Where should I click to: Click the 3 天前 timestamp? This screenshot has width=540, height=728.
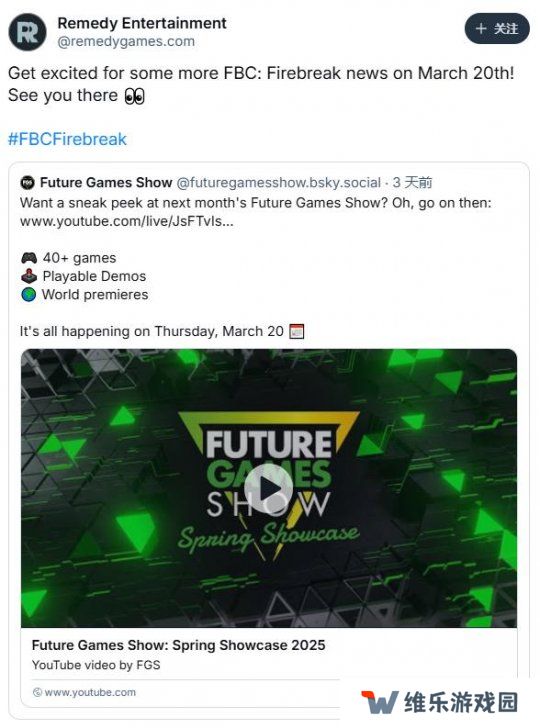tap(412, 182)
